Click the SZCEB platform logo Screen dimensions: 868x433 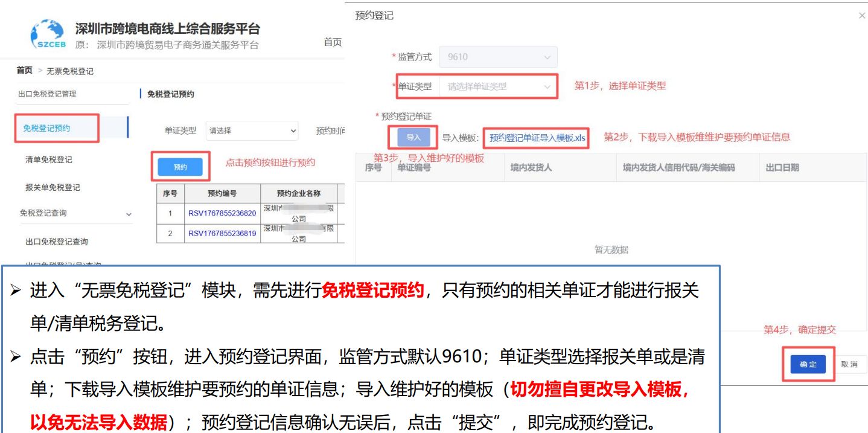pos(47,33)
